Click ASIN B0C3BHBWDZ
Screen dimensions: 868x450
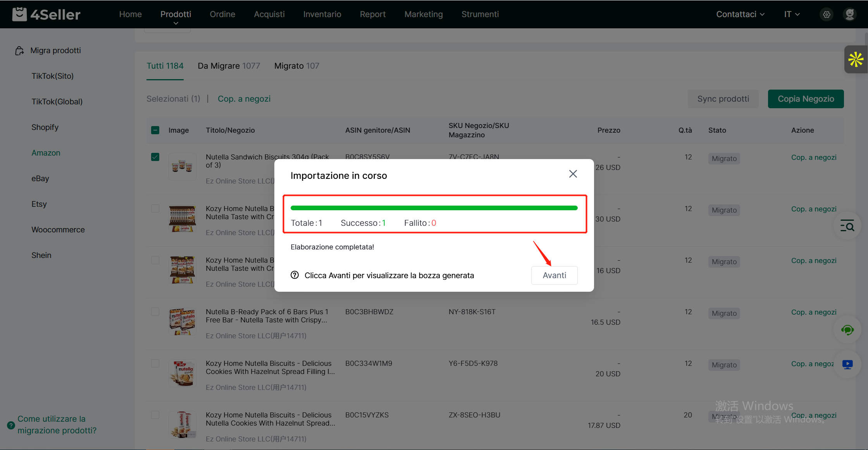pyautogui.click(x=369, y=312)
